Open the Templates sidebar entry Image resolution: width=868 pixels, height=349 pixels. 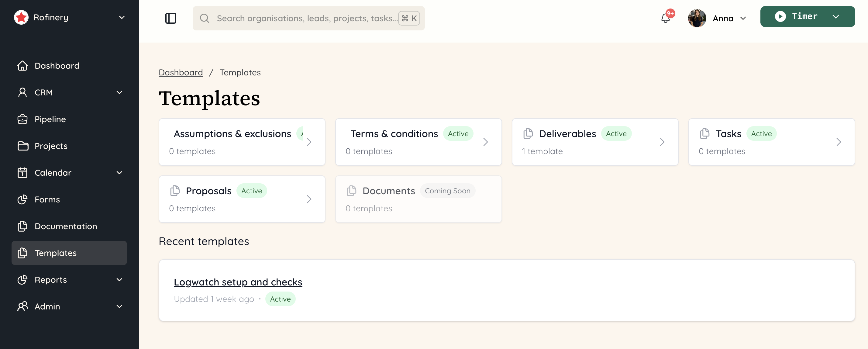tap(56, 253)
